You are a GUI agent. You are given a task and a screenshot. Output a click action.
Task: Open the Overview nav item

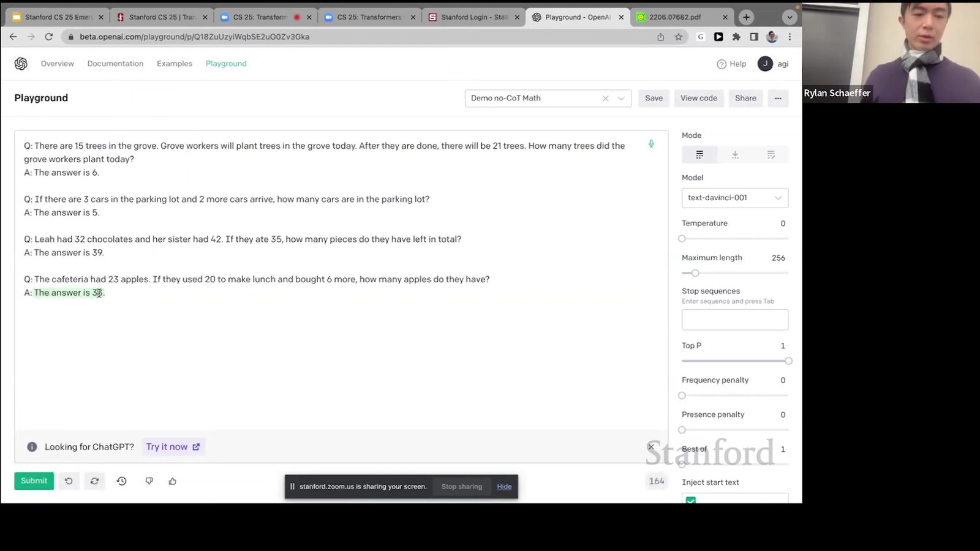(58, 64)
